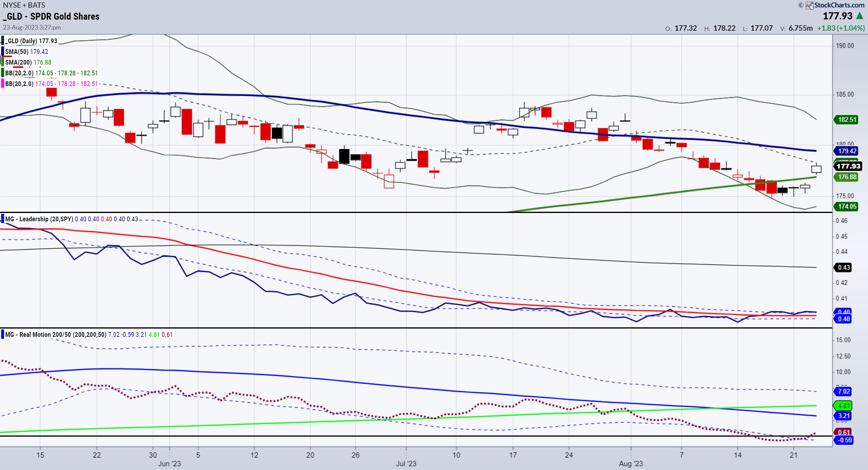This screenshot has height=470, width=868.
Task: Click the green 174.05 lower band tag
Action: pyautogui.click(x=847, y=206)
